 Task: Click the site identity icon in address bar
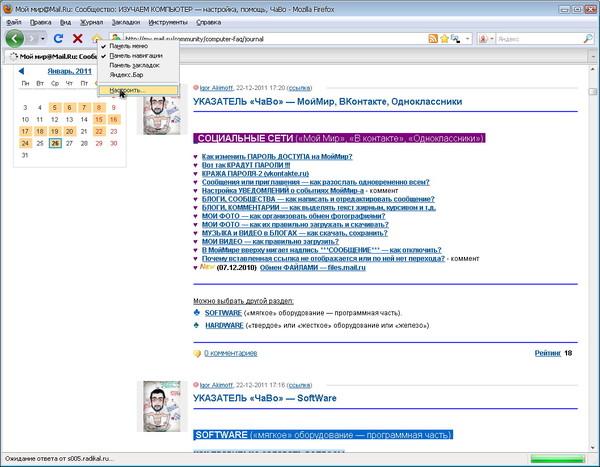116,37
